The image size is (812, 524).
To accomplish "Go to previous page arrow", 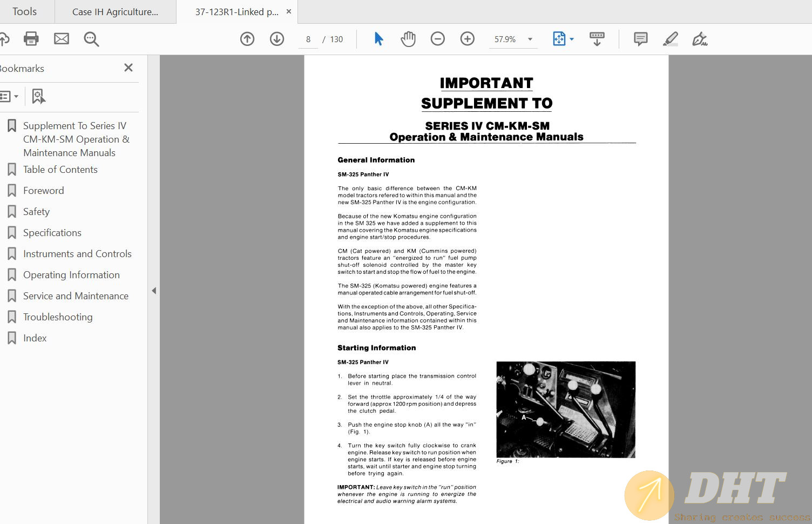I will [247, 39].
